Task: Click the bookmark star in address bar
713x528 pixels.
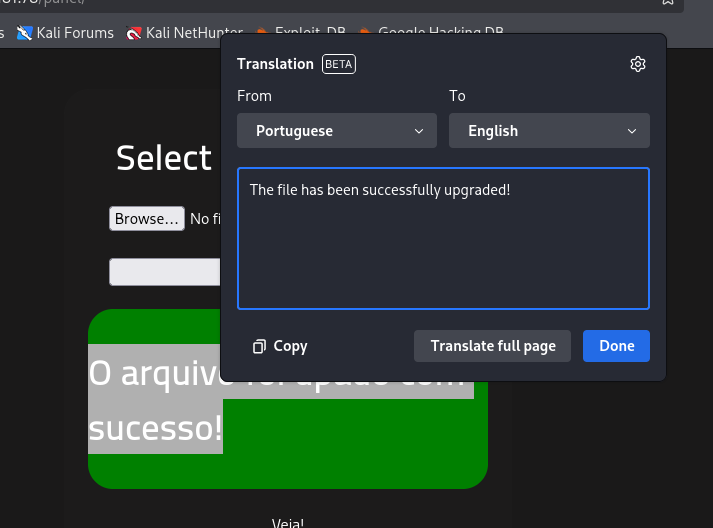Action: (x=668, y=3)
